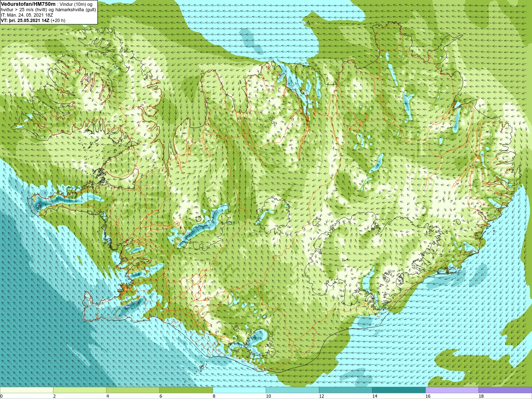Screen dimensions: 532x399
Task: Click the medium green 4–6 legend swatch
Action: (x=133, y=390)
